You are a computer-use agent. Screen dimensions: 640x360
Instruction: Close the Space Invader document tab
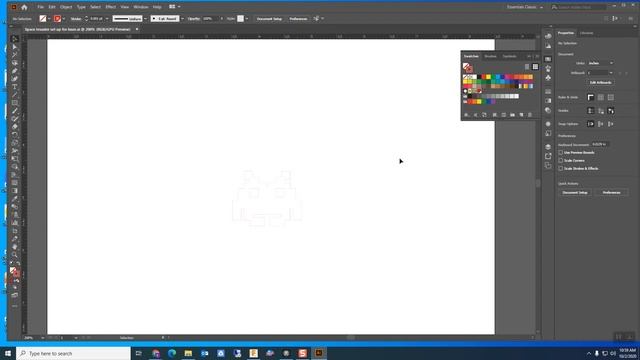[137, 29]
